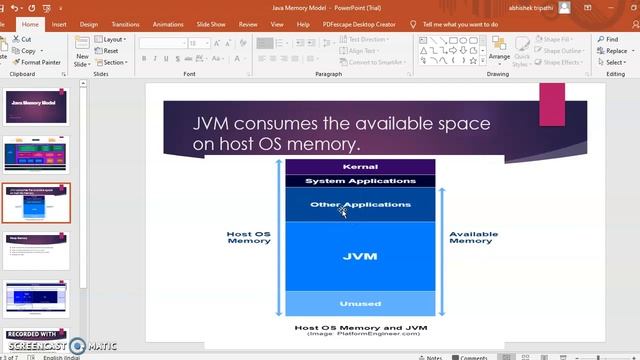The width and height of the screenshot is (640, 360).
Task: Open the Section dropdown
Action: [x=111, y=62]
